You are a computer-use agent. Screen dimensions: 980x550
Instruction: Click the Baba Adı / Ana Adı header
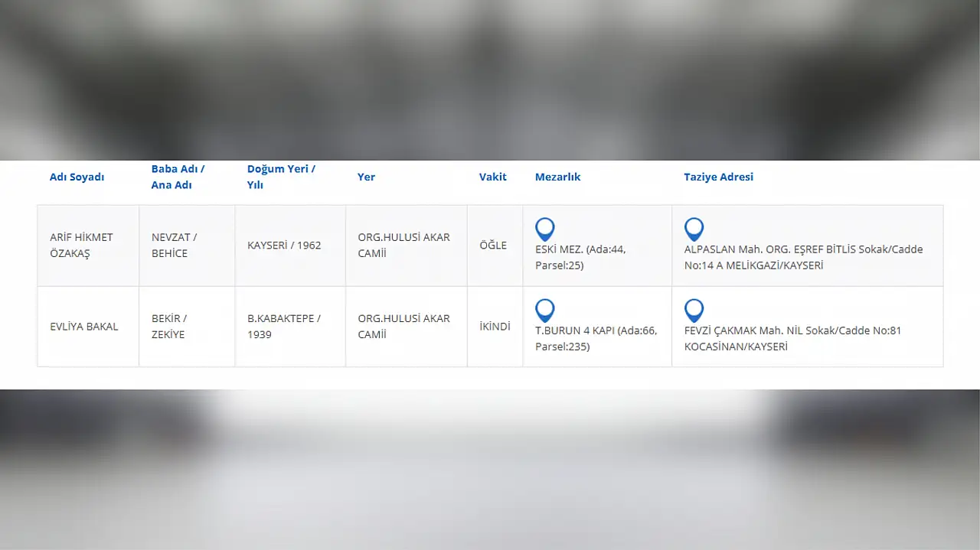click(178, 177)
